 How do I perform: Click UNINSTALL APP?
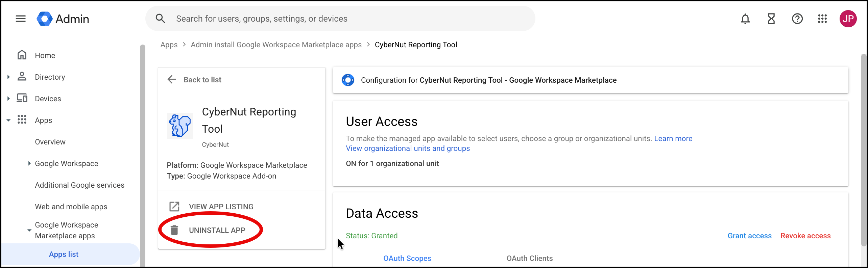[217, 230]
